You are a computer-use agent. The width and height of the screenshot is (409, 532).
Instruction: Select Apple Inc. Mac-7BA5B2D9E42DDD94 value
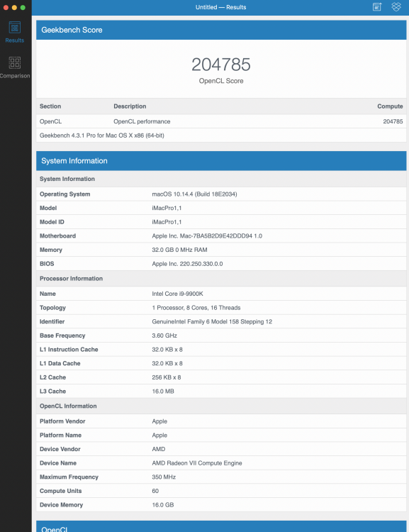point(207,235)
